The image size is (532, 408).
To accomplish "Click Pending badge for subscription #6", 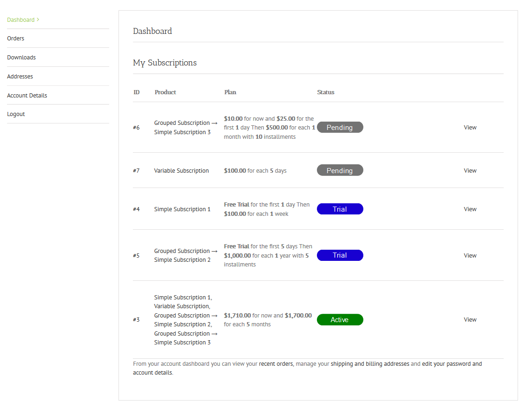I will pyautogui.click(x=340, y=128).
